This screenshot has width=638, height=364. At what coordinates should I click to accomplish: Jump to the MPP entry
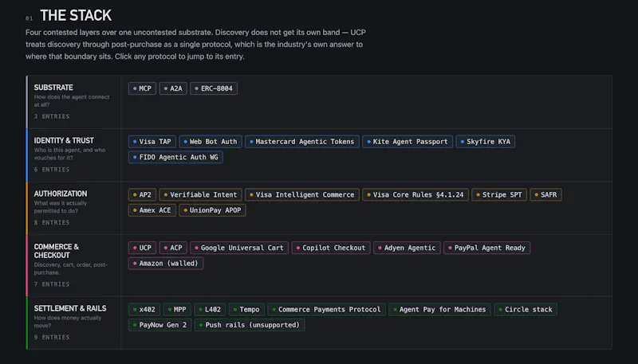pos(177,310)
